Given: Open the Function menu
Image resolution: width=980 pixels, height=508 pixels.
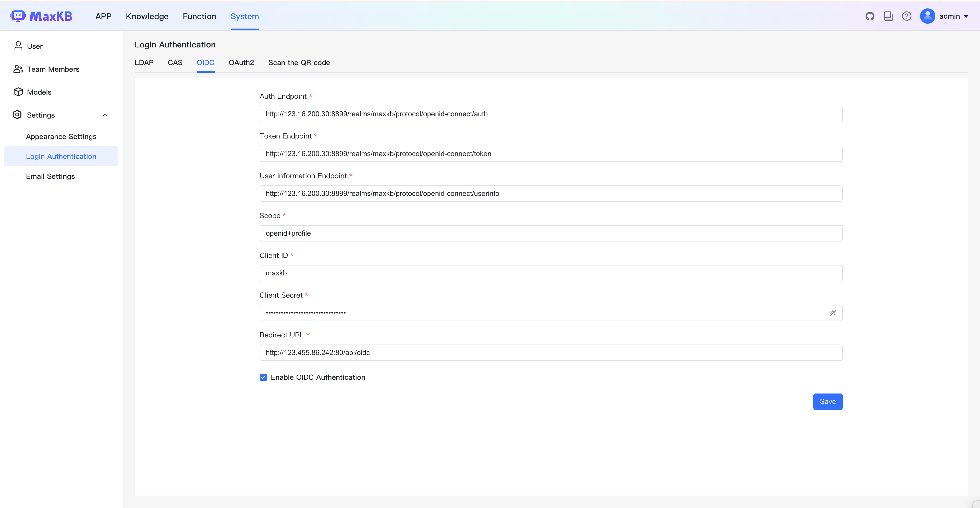Looking at the screenshot, I should [x=199, y=16].
